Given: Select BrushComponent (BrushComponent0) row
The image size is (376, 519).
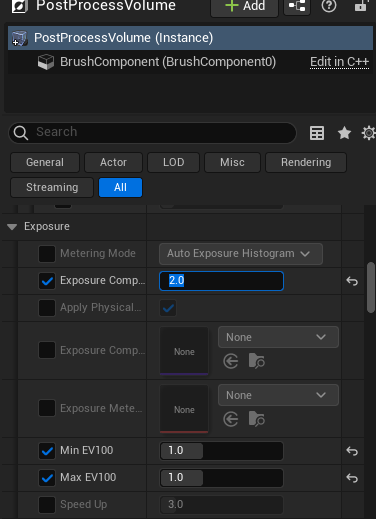Looking at the screenshot, I should pos(190,62).
